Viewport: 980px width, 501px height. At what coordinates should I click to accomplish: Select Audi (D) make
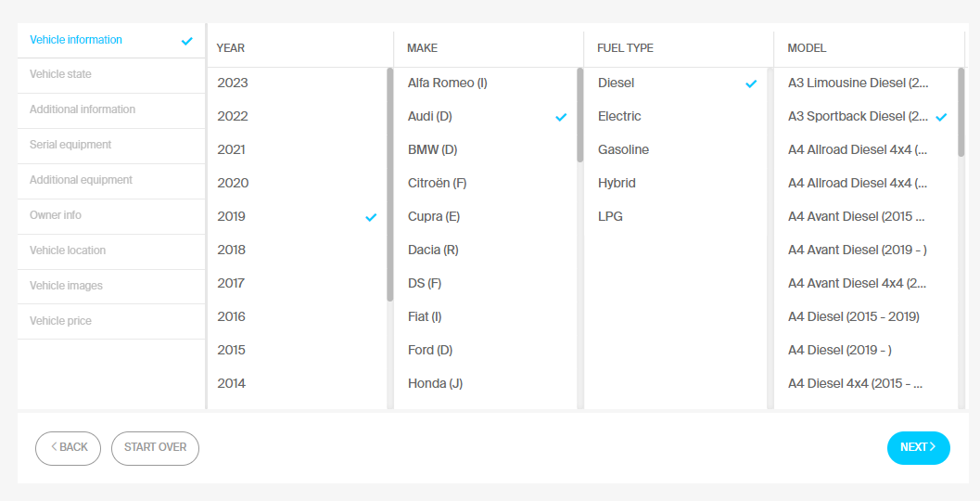[486, 116]
